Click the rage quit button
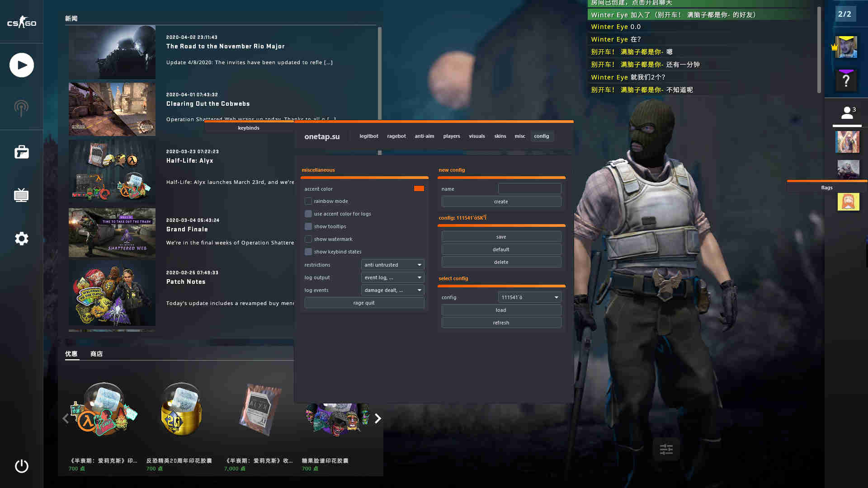The height and width of the screenshot is (488, 868). click(x=364, y=302)
